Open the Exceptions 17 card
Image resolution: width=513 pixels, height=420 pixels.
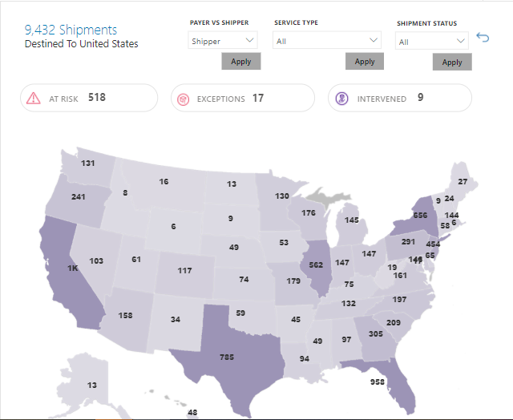pos(243,98)
